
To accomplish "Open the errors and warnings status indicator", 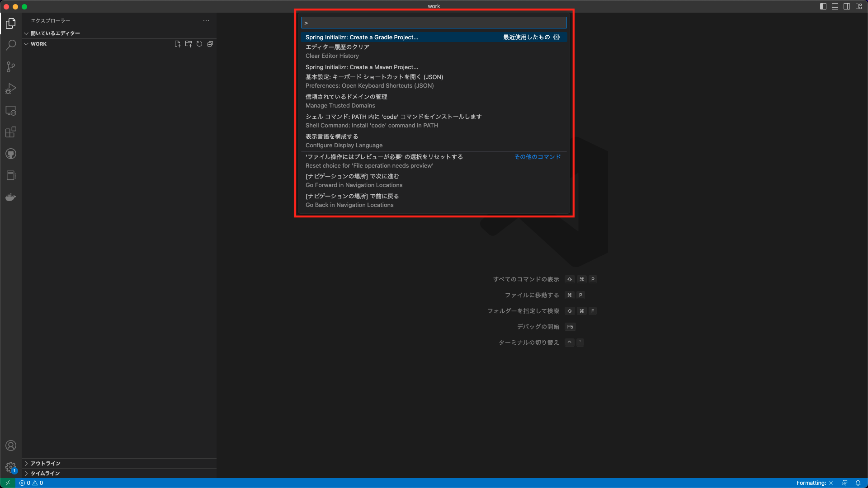I will (31, 483).
